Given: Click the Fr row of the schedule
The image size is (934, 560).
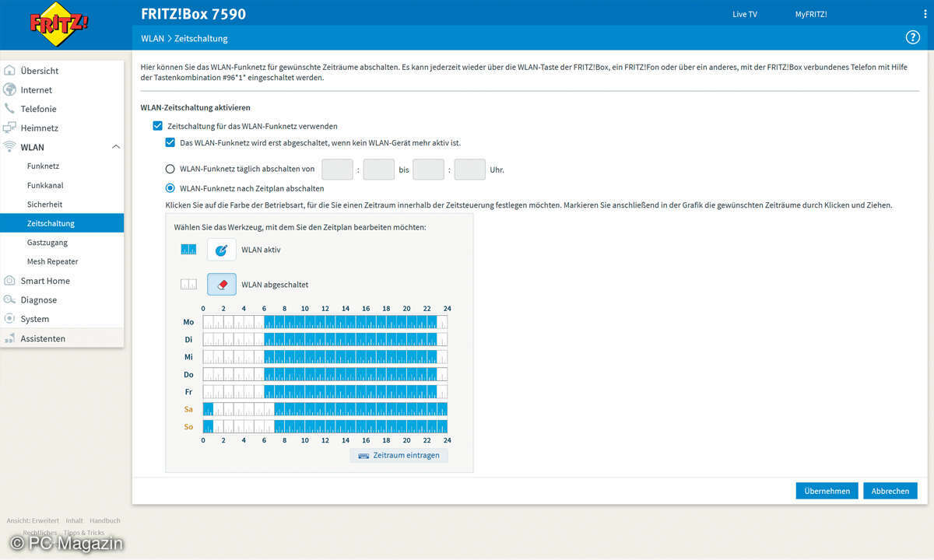Looking at the screenshot, I should tap(325, 391).
